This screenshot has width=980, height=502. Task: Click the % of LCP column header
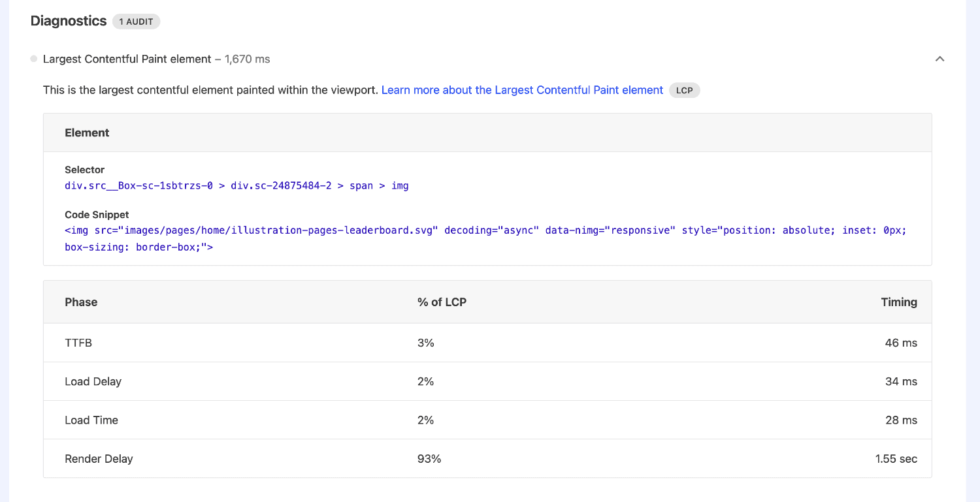pyautogui.click(x=442, y=302)
